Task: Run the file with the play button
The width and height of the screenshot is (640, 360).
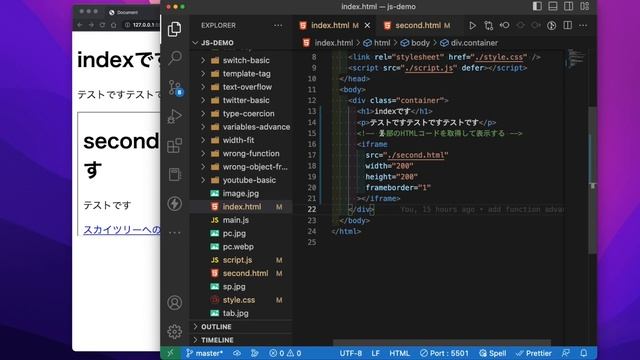Action: pyautogui.click(x=472, y=25)
